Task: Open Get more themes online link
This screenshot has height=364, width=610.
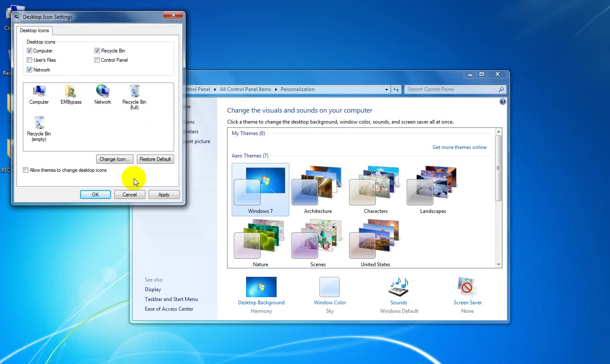Action: pos(459,147)
